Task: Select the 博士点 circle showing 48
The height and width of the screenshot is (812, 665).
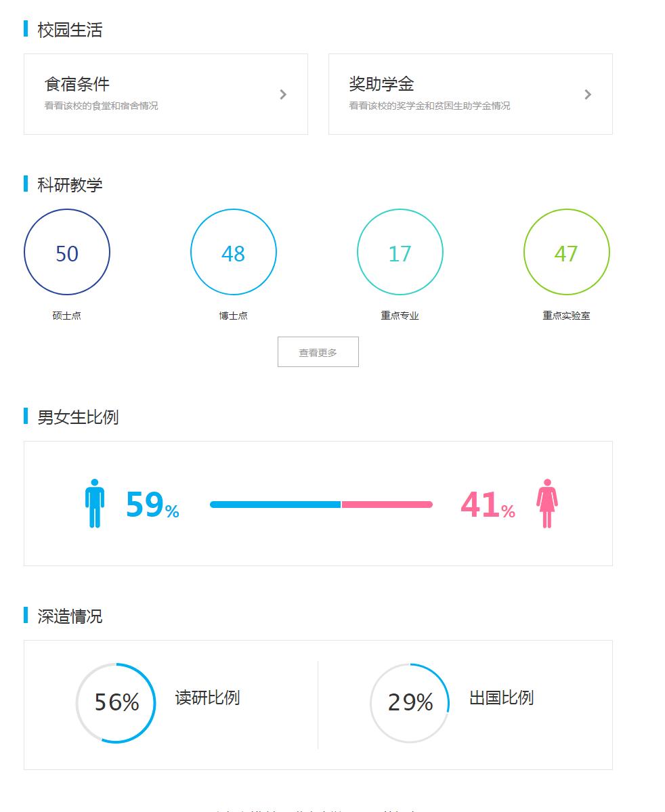Action: tap(233, 251)
